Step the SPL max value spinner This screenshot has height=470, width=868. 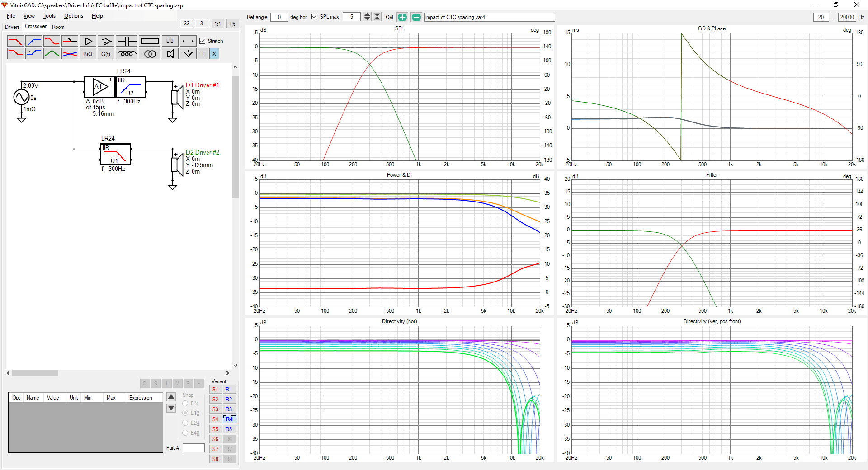[x=367, y=17]
